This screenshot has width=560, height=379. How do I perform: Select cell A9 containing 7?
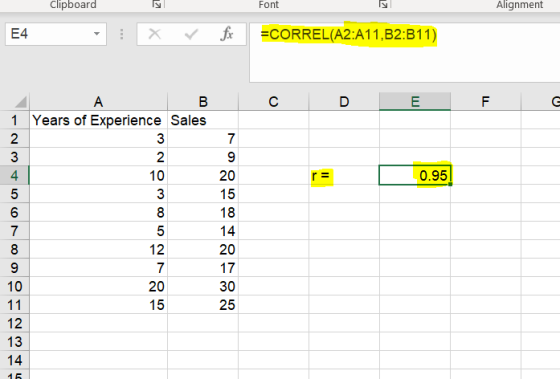99,268
